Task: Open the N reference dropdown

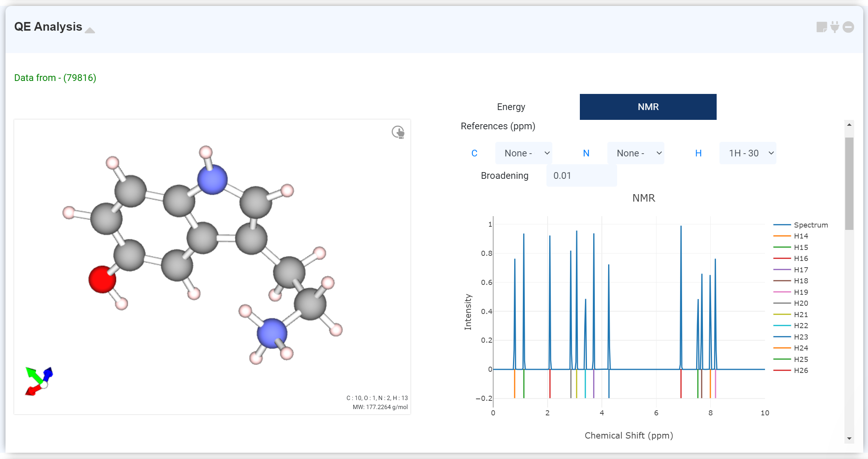Action: [x=636, y=153]
